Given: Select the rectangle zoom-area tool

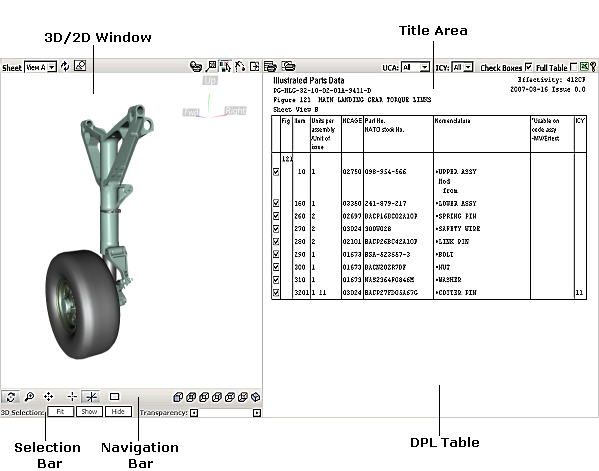Looking at the screenshot, I should (115, 397).
